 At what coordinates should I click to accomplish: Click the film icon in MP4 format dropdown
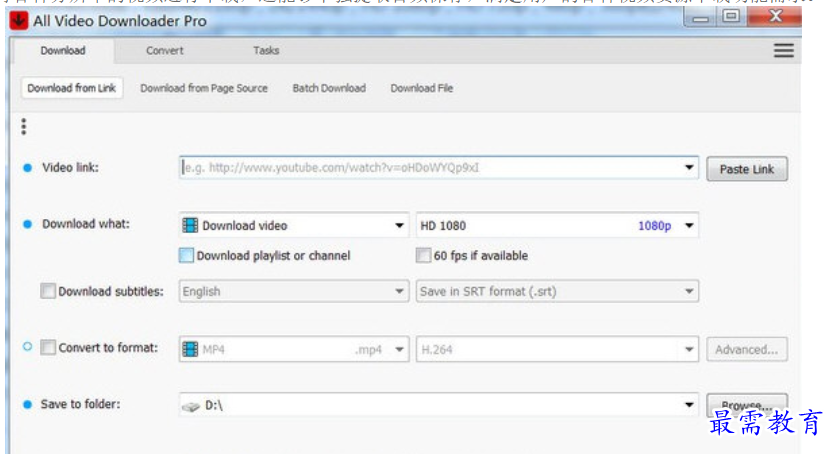click(x=190, y=349)
